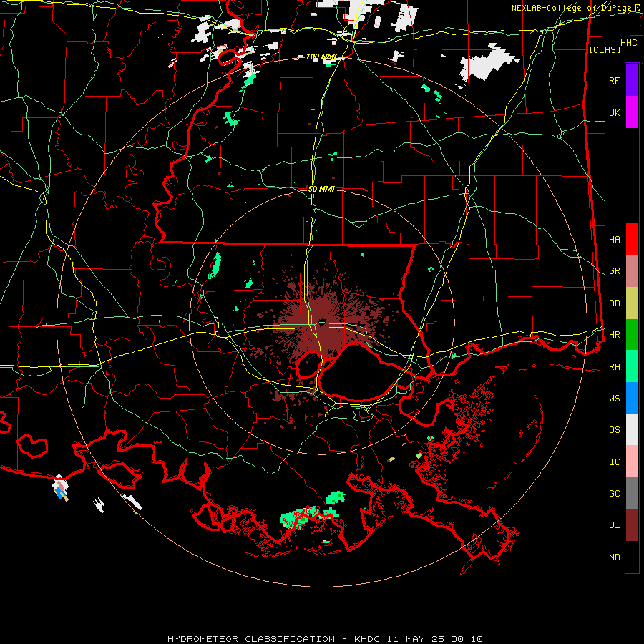Screen dimensions: 644x644
Task: Select the RA legend label
Action: (x=614, y=367)
